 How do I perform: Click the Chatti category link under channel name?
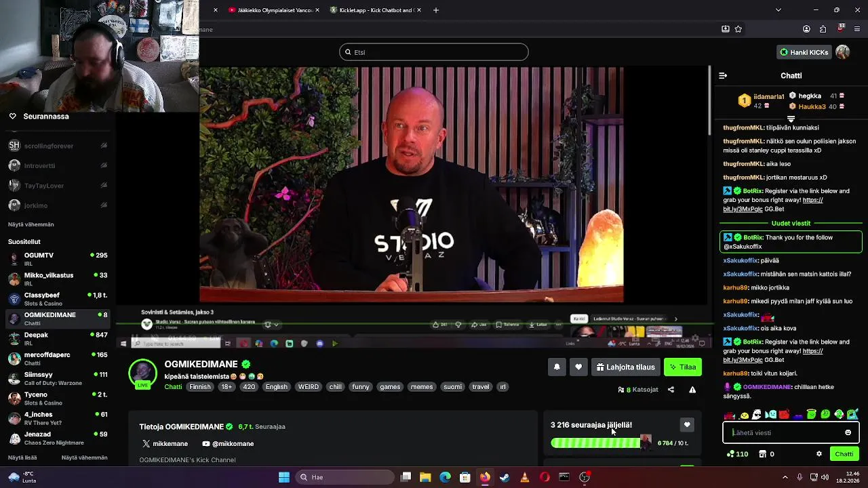173,387
